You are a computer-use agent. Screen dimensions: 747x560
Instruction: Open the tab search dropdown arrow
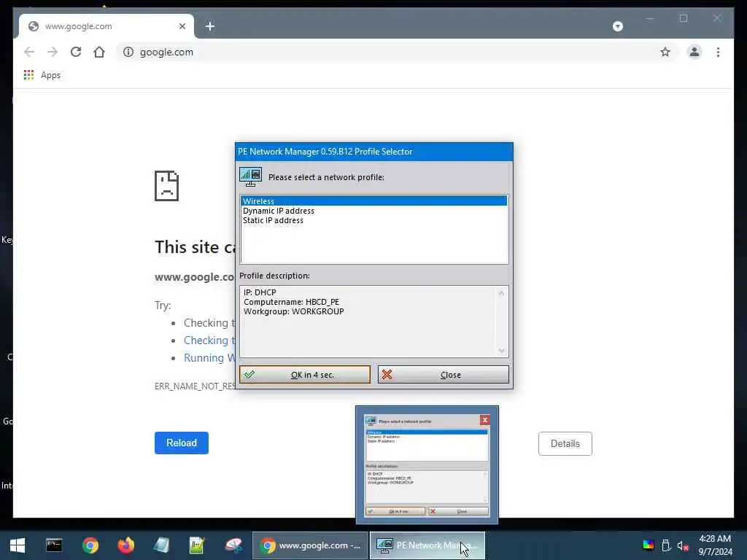tap(618, 26)
